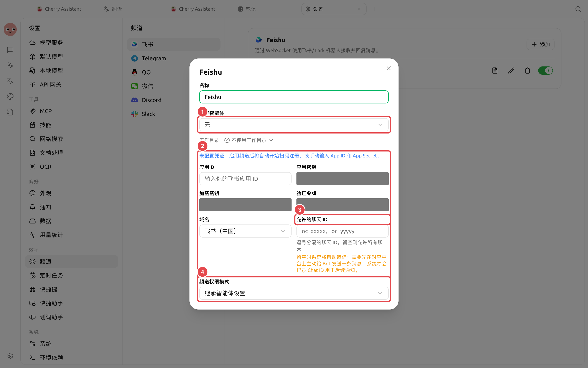Image resolution: width=588 pixels, height=368 pixels.
Task: Open the 智能体 dropdown showing 无
Action: [x=294, y=125]
